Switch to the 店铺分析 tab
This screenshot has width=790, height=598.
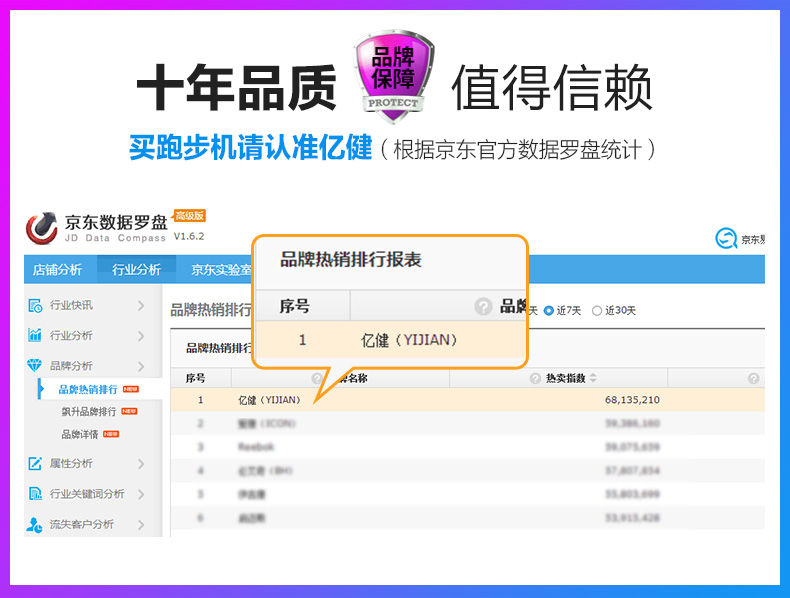coord(57,269)
